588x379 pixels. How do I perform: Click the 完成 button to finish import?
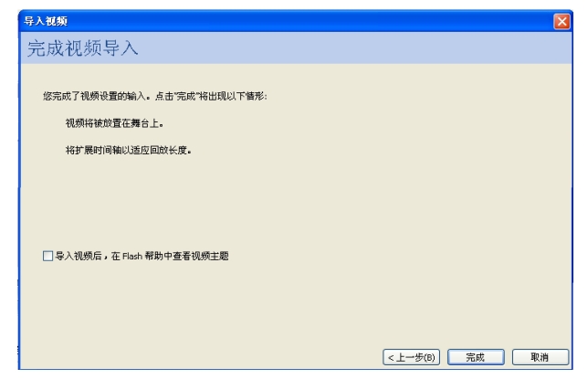pos(476,357)
